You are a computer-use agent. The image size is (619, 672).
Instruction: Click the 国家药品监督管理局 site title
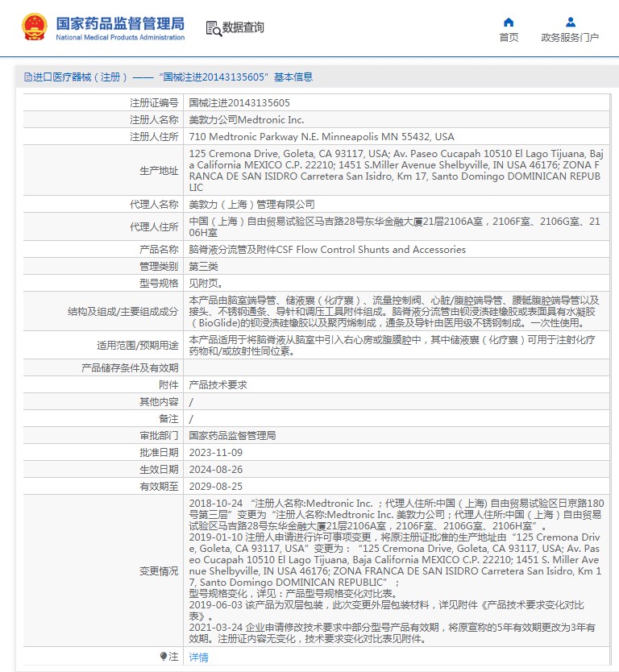tap(120, 23)
